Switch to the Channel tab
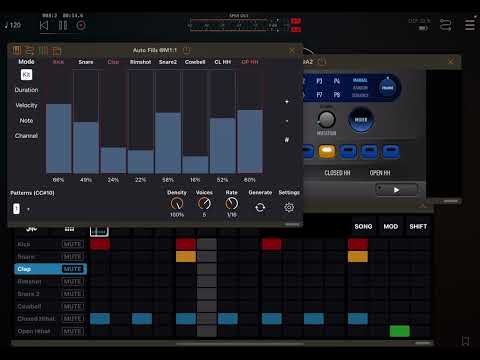Screen dimensions: 480x360 pyautogui.click(x=26, y=136)
